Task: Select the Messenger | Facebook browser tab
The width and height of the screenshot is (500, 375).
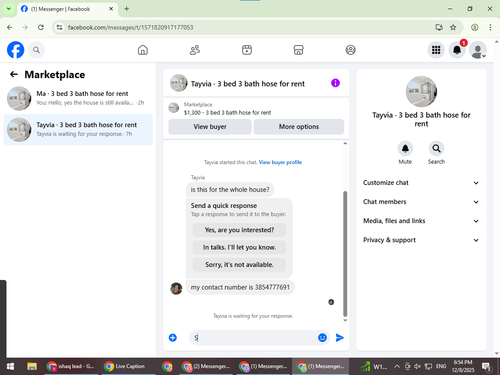Action: 63,9
